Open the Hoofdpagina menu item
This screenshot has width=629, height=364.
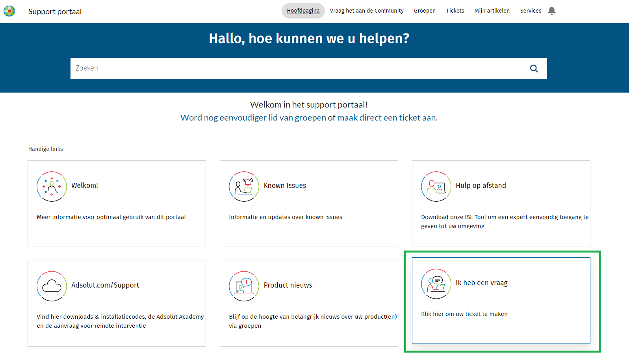pyautogui.click(x=303, y=11)
